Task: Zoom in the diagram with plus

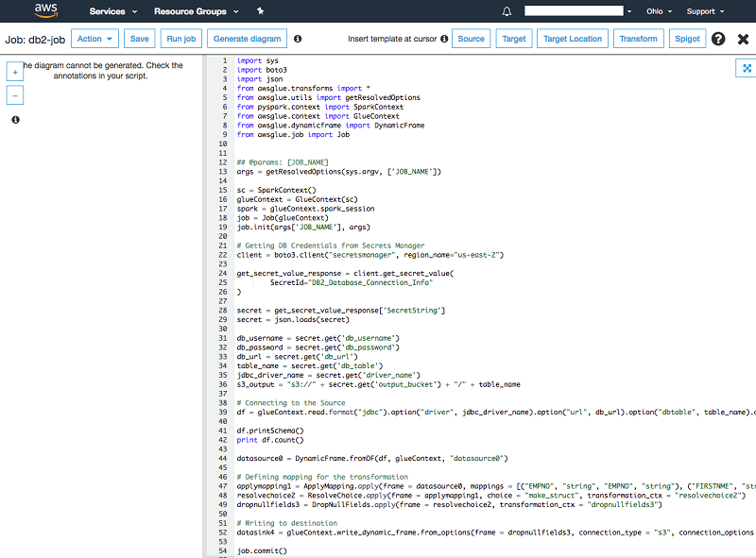Action: click(15, 72)
